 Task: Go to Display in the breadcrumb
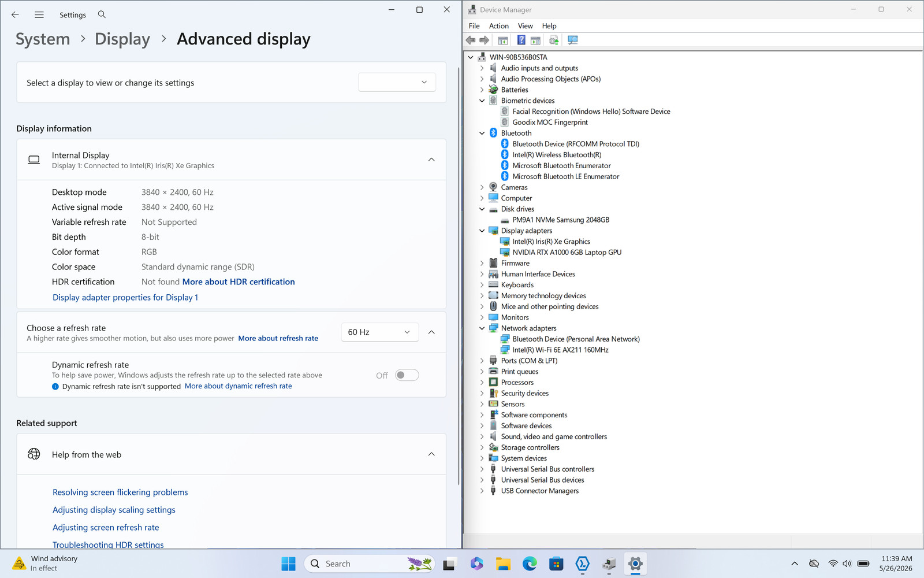(x=122, y=39)
